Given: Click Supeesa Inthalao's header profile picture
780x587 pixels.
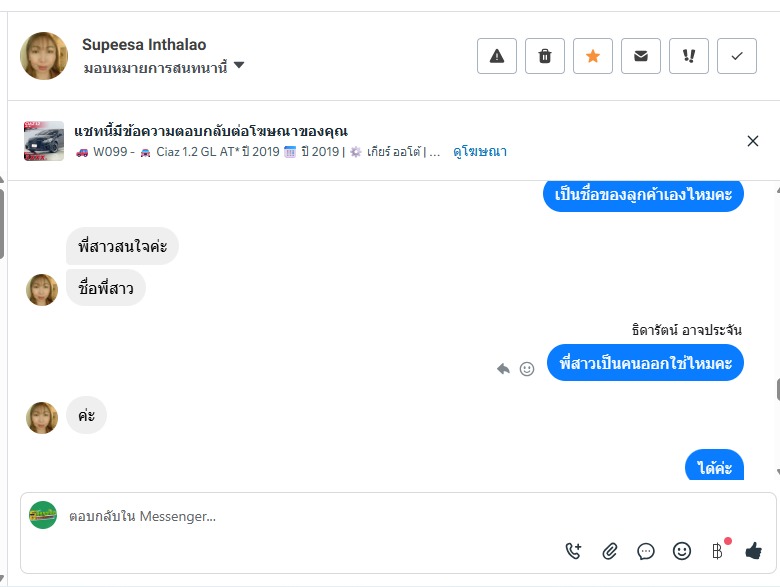Looking at the screenshot, I should click(44, 56).
